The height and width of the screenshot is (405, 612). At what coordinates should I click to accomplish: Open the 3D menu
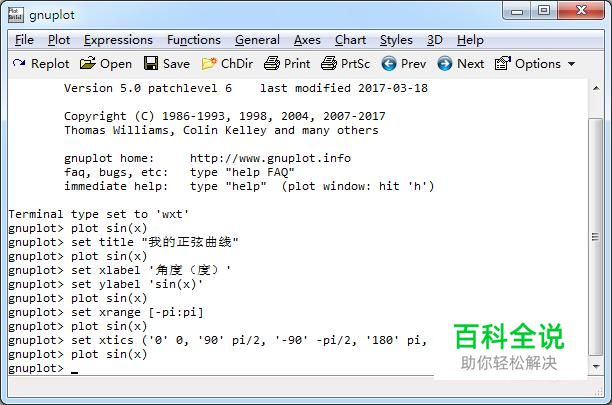[434, 40]
